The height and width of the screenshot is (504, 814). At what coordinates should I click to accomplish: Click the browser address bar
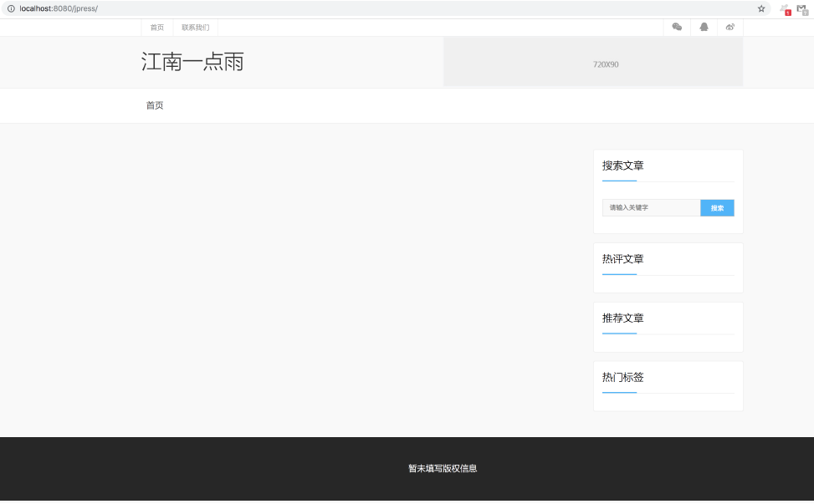pos(251,9)
